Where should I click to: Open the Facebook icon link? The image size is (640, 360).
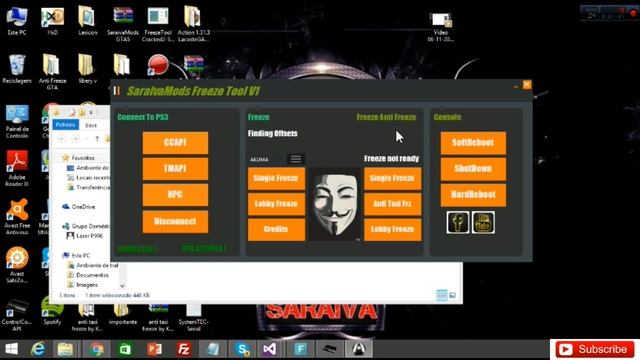[458, 222]
